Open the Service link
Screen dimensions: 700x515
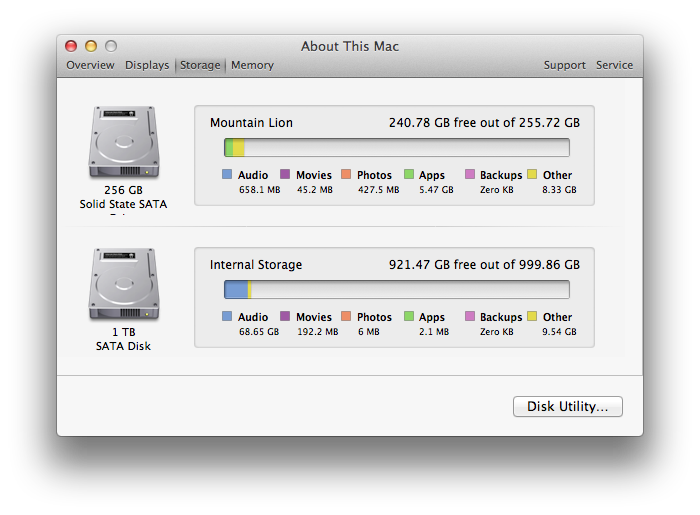click(614, 65)
